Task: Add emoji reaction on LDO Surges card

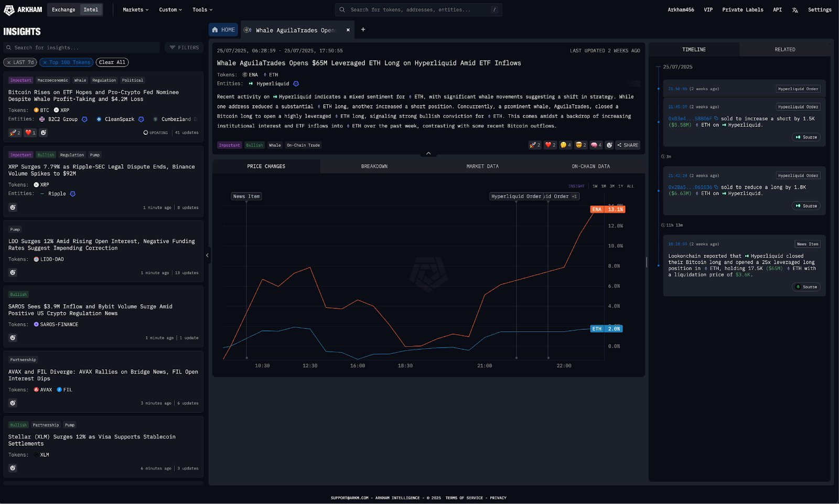Action: point(13,273)
